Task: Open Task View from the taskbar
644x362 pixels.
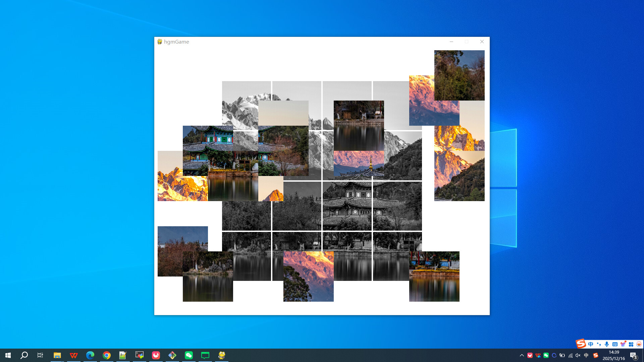Action: (x=40, y=355)
